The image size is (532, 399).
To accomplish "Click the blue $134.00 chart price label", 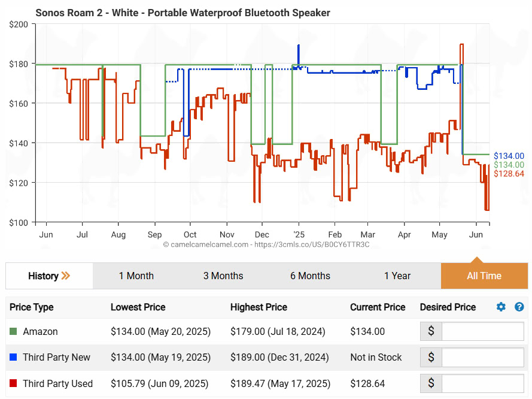I will tap(509, 156).
